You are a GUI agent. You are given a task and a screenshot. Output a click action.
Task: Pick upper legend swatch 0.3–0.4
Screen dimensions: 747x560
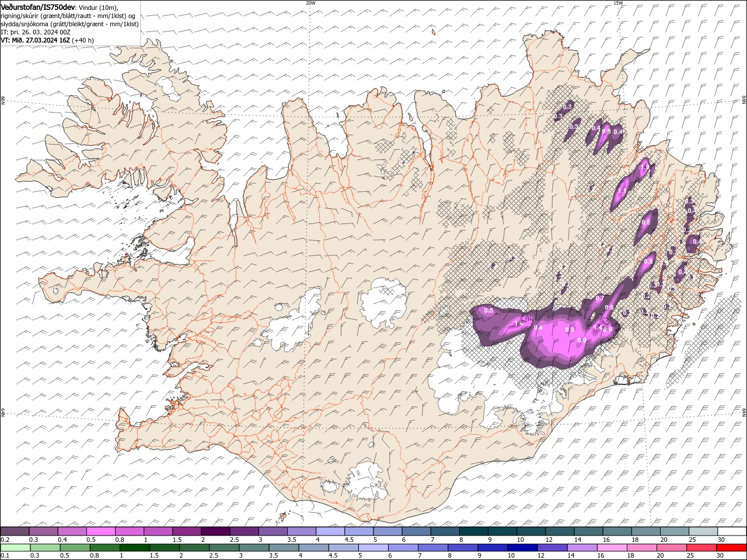click(44, 531)
